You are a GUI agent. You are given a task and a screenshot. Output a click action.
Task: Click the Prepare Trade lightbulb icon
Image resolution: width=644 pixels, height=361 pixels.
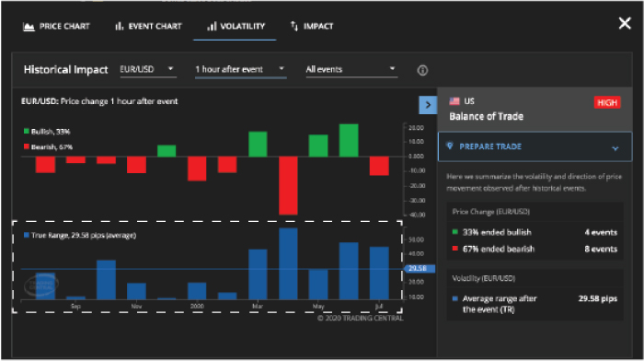coord(450,146)
